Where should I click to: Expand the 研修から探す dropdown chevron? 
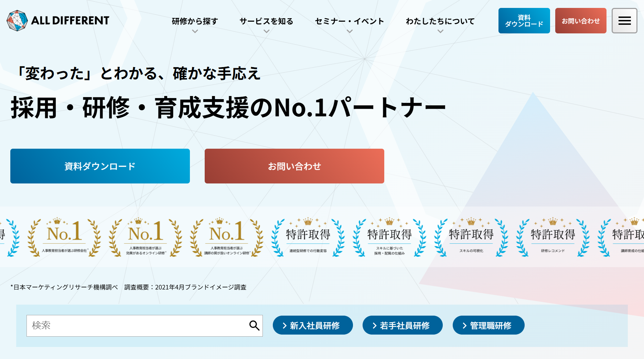pyautogui.click(x=195, y=31)
